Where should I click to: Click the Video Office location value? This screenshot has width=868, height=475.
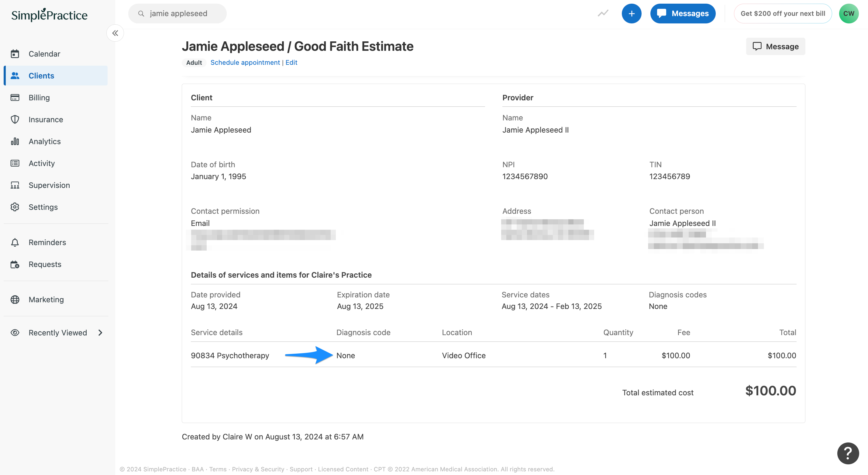[x=464, y=355]
